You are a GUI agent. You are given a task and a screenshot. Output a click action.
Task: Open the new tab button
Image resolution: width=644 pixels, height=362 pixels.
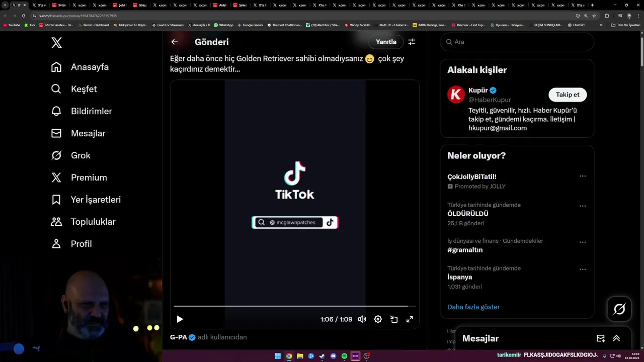592,5
